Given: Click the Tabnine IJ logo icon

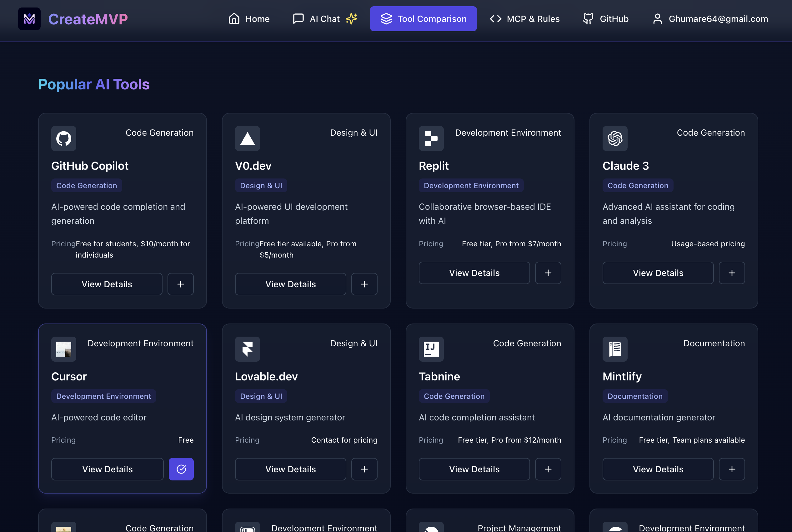Looking at the screenshot, I should 431,349.
